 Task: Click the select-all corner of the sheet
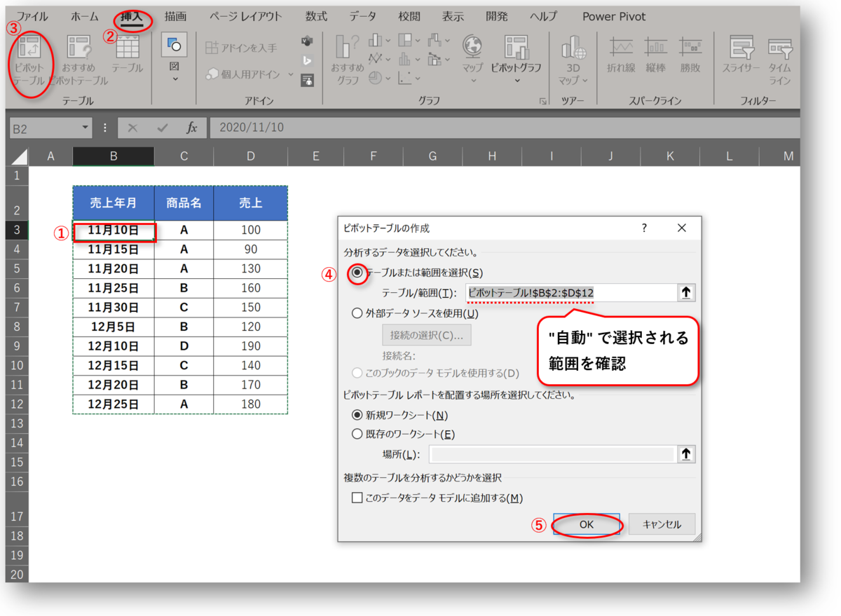coord(19,156)
